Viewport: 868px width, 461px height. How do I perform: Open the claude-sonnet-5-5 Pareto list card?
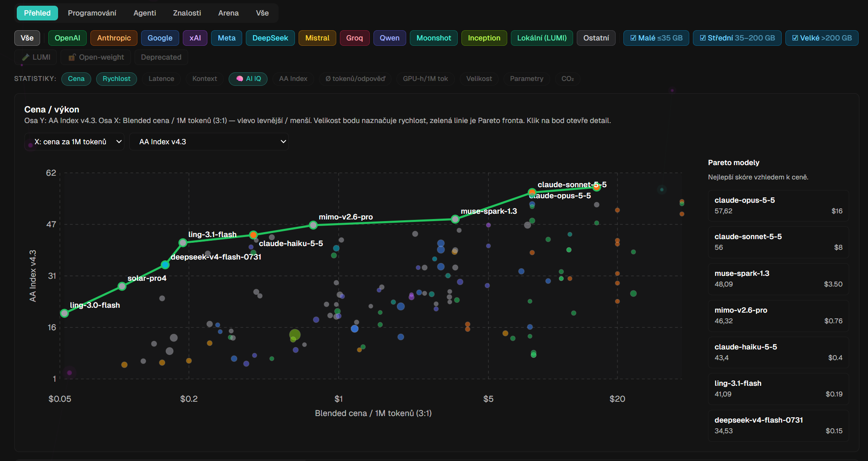pyautogui.click(x=778, y=242)
